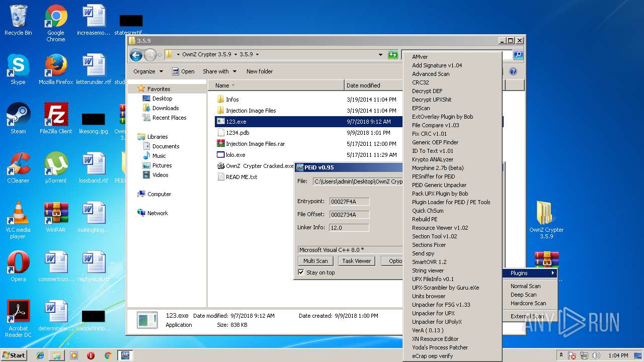
Task: Click the green refresh button in Explorer
Action: click(393, 55)
